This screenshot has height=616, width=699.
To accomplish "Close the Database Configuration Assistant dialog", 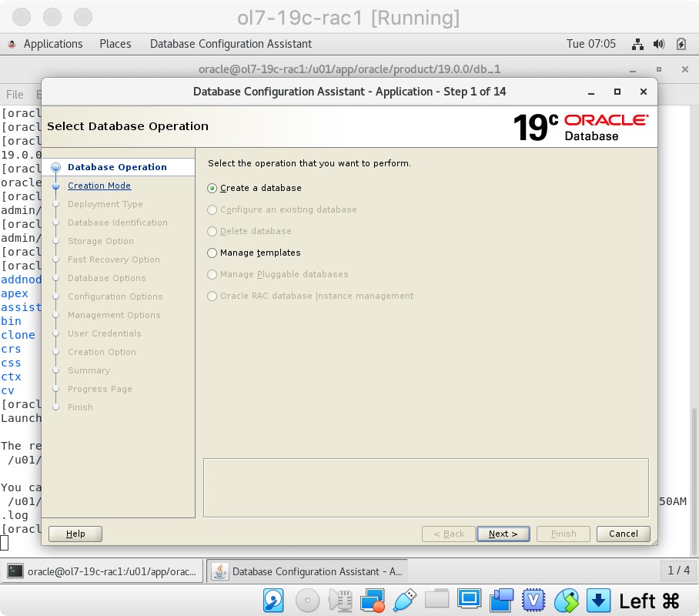I will click(x=644, y=92).
